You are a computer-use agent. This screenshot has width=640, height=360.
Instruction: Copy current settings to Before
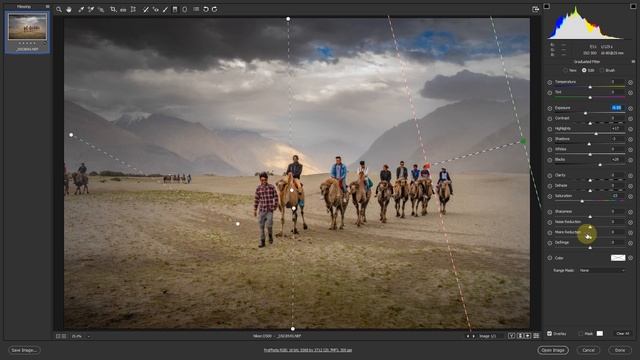pyautogui.click(x=528, y=336)
